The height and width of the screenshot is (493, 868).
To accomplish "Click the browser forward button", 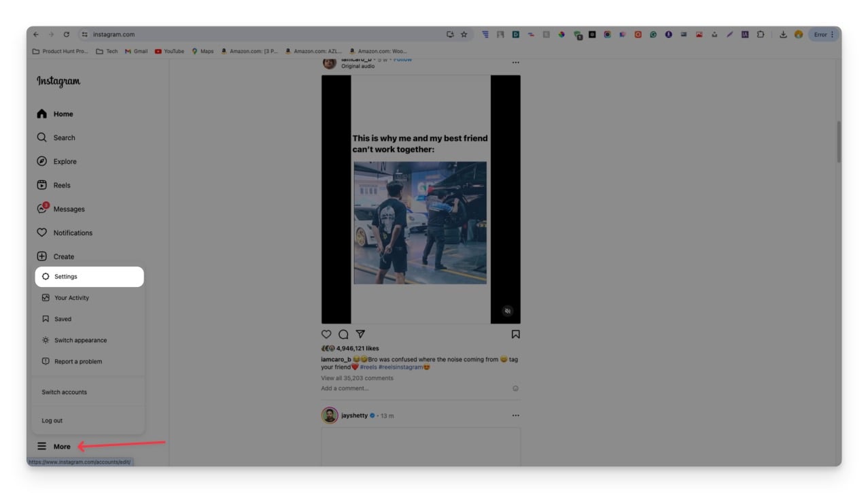I will click(x=51, y=35).
